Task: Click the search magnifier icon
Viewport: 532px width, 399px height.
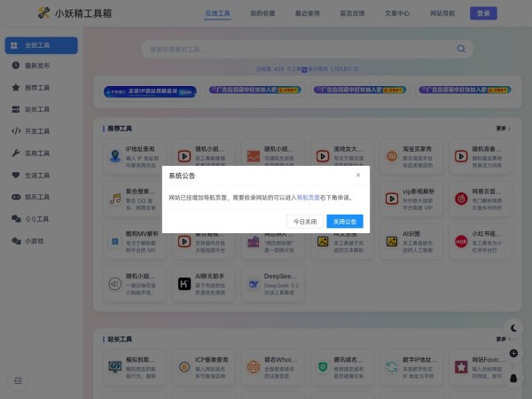Action: click(x=461, y=49)
